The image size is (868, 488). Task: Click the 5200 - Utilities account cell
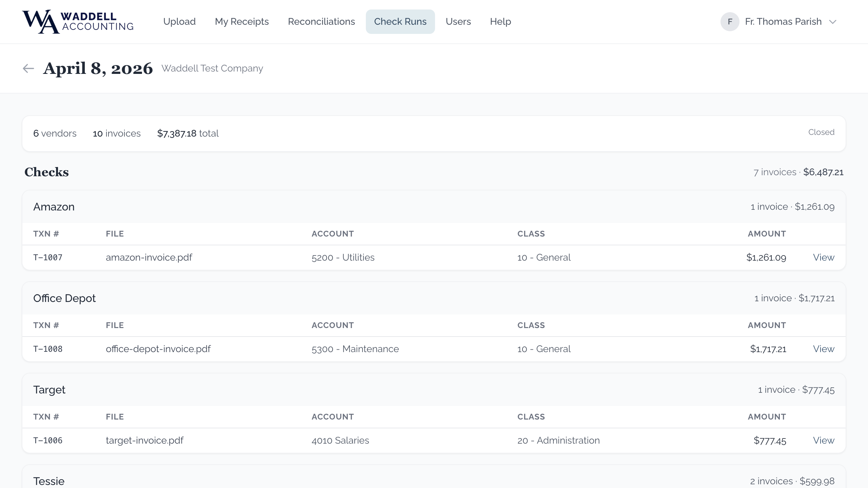point(343,258)
